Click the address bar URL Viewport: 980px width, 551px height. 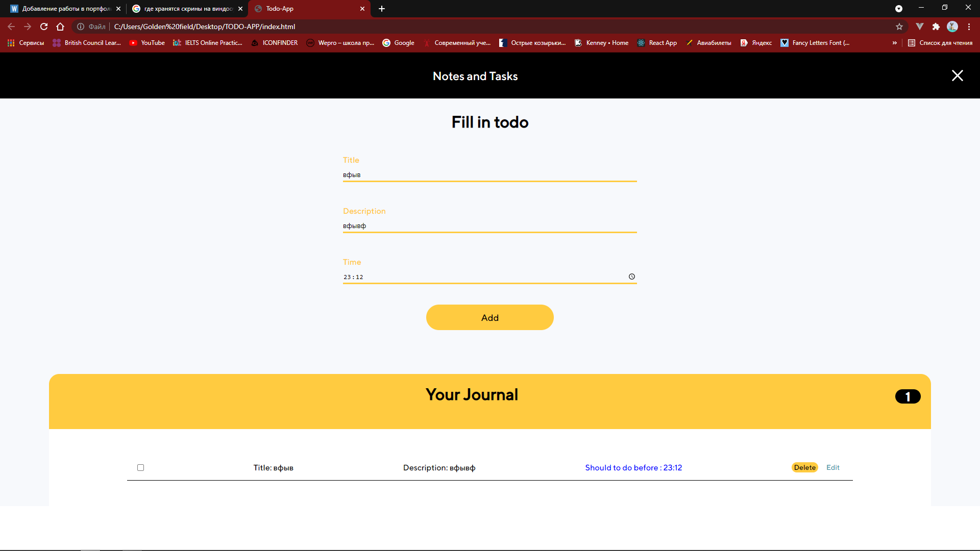(205, 27)
